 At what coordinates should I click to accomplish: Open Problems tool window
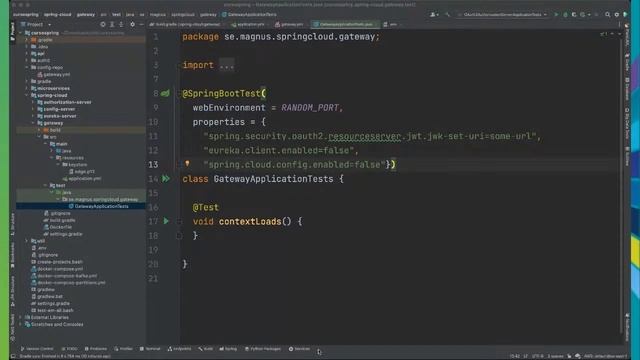point(96,349)
